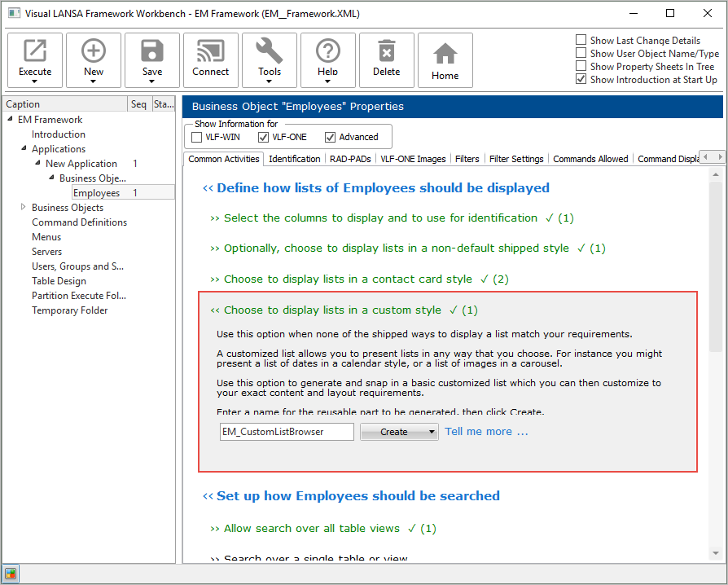Click the colored status bar icon
The height and width of the screenshot is (585, 728).
click(x=11, y=574)
